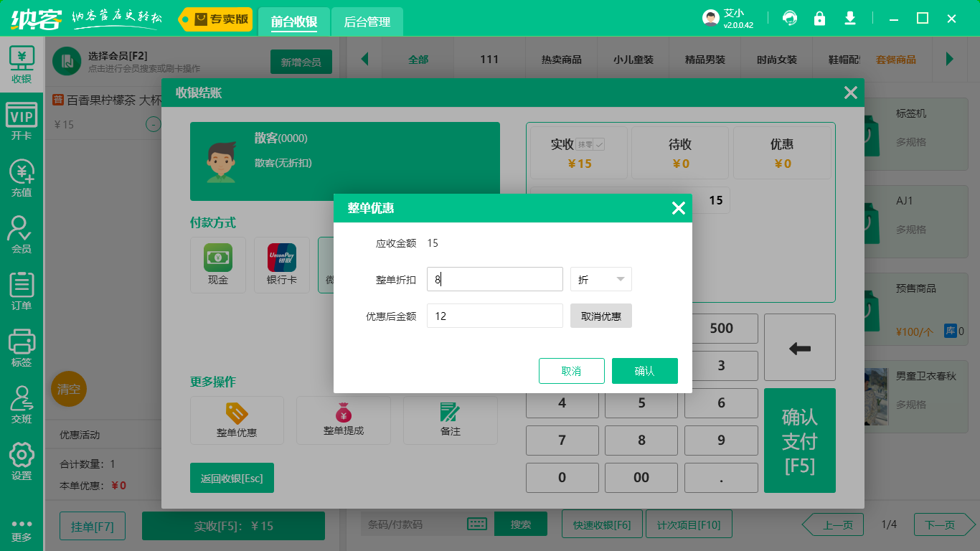Click the 整单折扣 input field
Screen dimensions: 980x551
pos(494,279)
